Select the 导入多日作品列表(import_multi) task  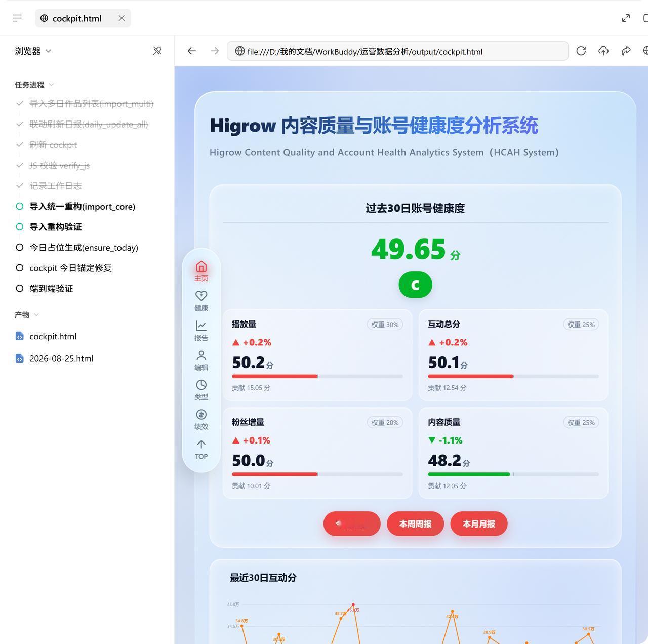(91, 104)
